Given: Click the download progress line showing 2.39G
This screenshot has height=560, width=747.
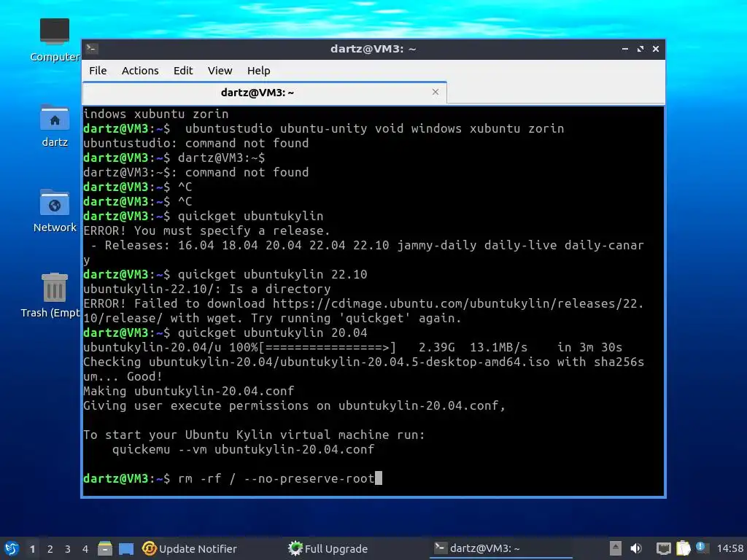Looking at the screenshot, I should point(352,347).
